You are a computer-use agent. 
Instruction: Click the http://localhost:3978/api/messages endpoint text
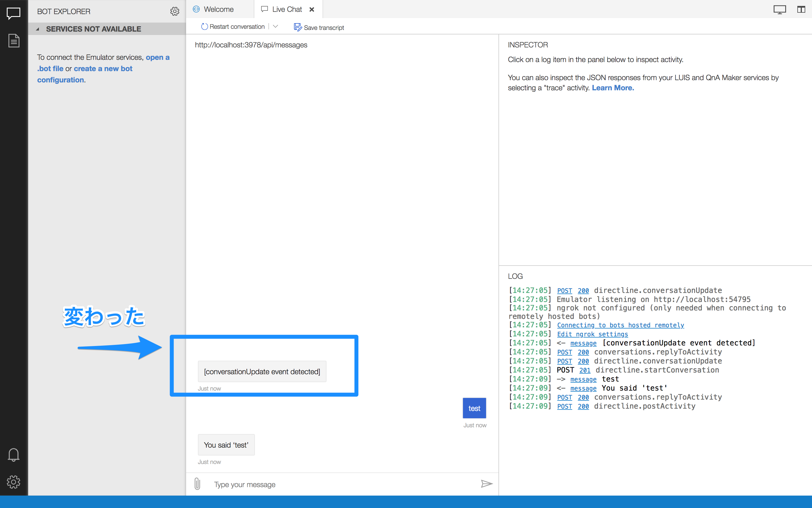[x=251, y=45]
